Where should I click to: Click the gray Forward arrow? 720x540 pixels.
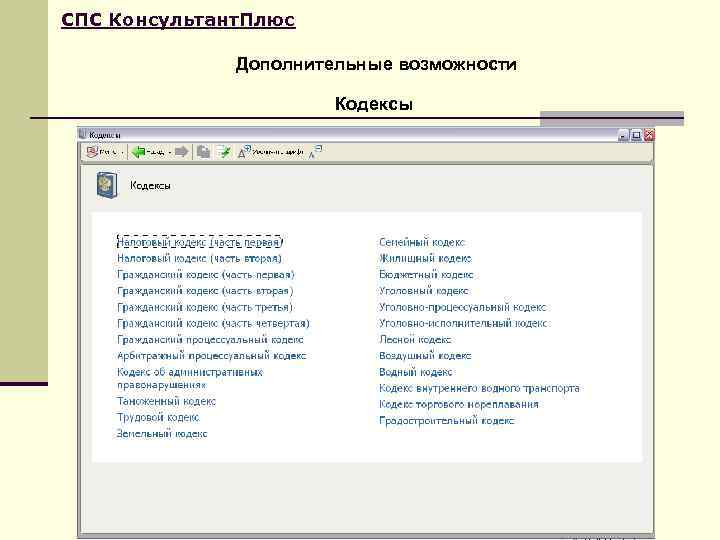tap(182, 152)
